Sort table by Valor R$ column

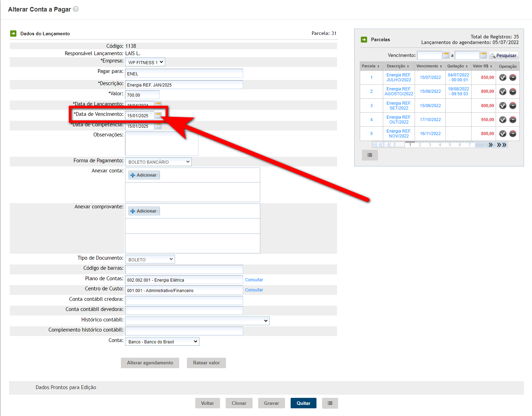tap(482, 66)
